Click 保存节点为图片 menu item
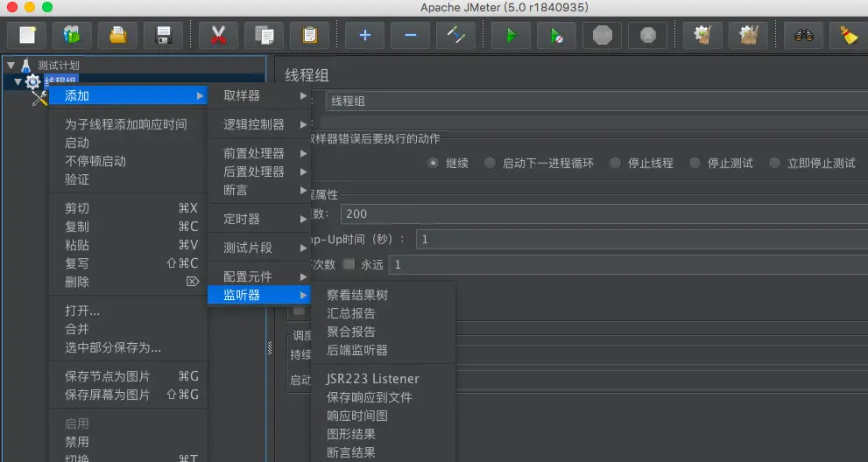This screenshot has width=868, height=462. 129,376
